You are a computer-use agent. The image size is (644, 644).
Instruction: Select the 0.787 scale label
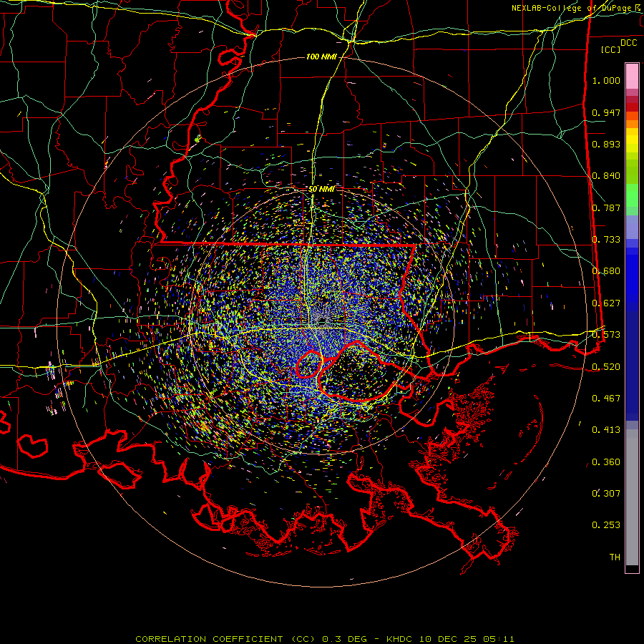(x=606, y=208)
